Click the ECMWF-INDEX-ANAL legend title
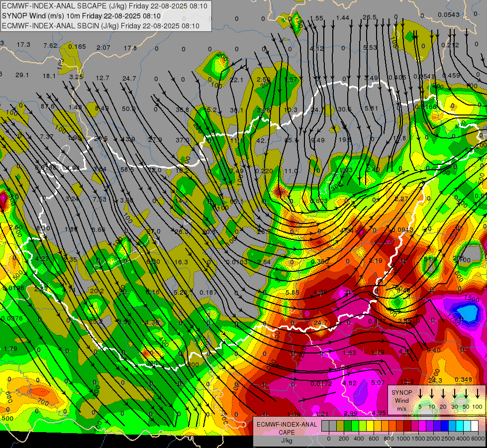The height and width of the screenshot is (448, 487). (287, 425)
